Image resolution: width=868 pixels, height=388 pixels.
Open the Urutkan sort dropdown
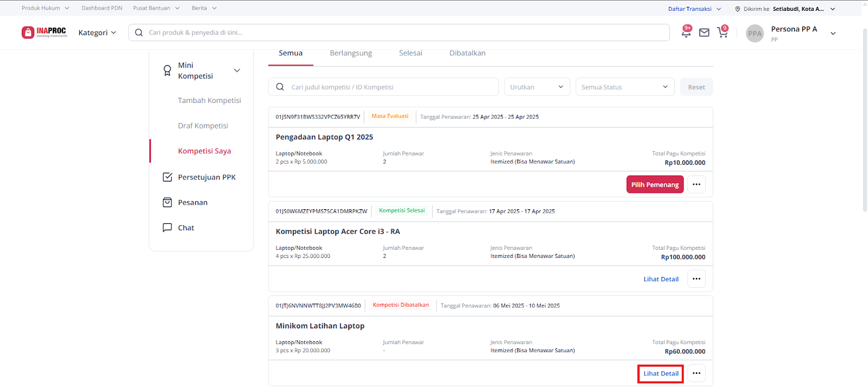coord(537,87)
